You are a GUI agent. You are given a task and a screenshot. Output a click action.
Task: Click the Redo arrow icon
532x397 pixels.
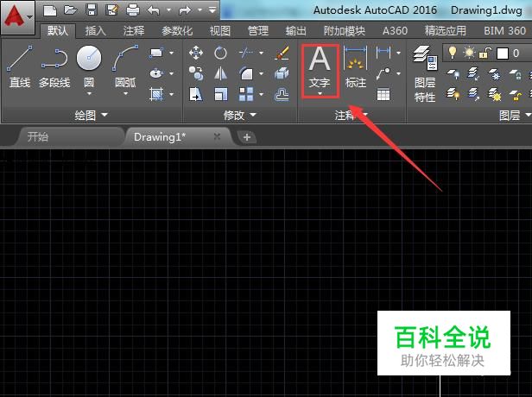(x=185, y=10)
